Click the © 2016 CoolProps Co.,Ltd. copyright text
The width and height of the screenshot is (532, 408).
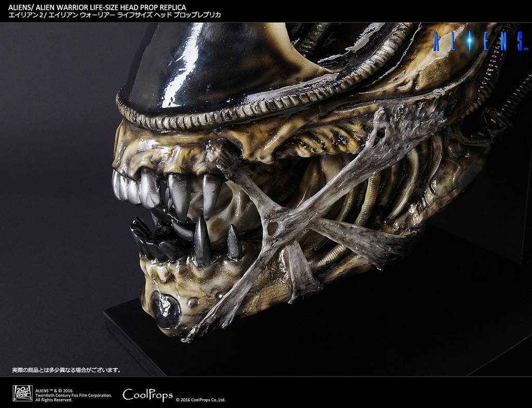pos(202,399)
